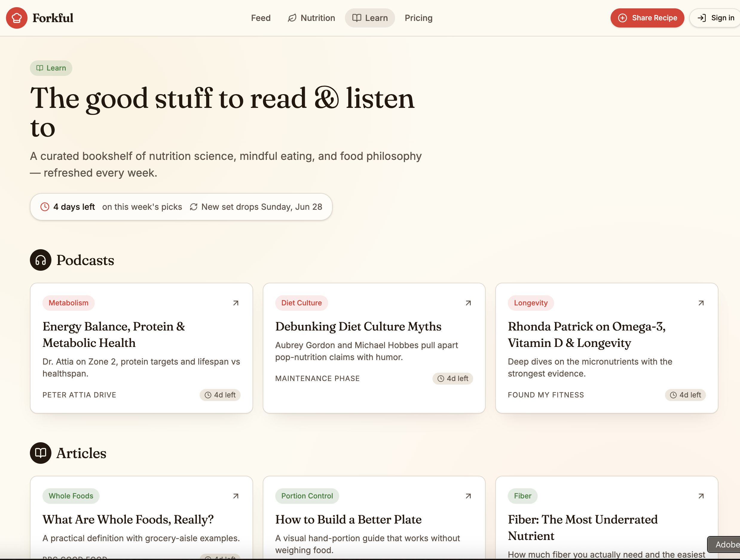The image size is (740, 560).
Task: Click the red clock icon by 4 days left
Action: pyautogui.click(x=45, y=207)
